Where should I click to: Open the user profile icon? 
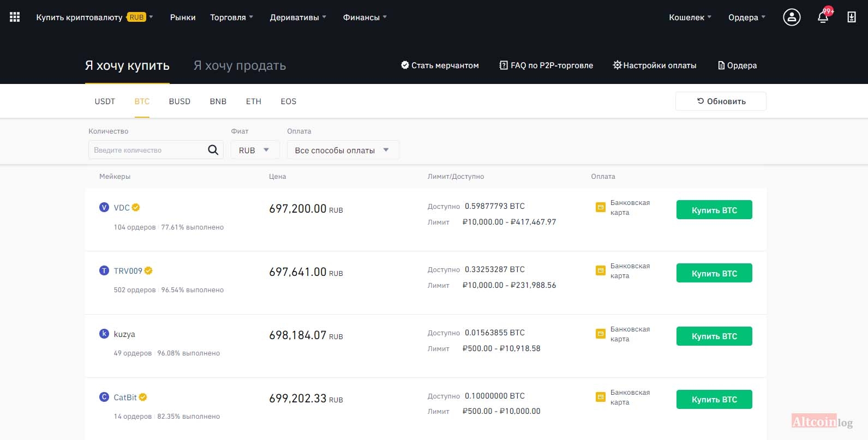(792, 17)
